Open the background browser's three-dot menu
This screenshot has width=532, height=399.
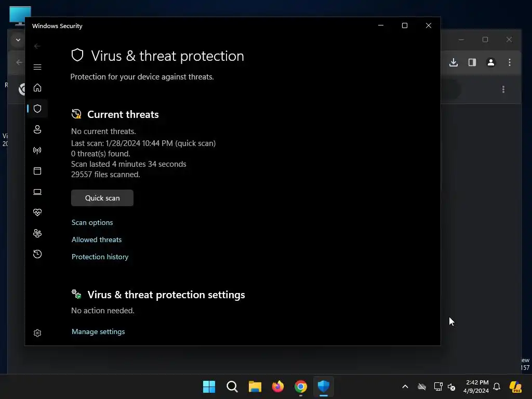[x=509, y=62]
